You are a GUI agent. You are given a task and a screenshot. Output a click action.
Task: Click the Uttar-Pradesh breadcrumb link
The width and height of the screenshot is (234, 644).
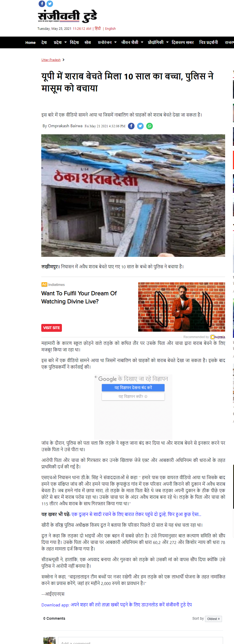click(x=51, y=60)
